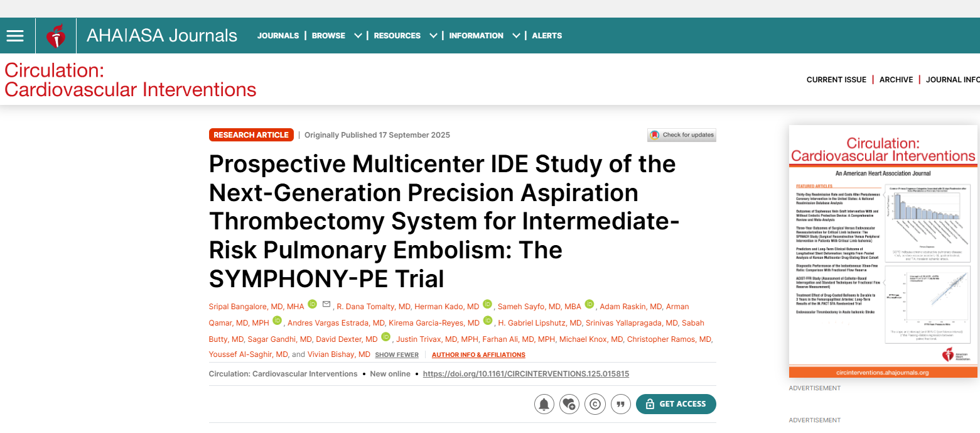
Task: Click author name Sameh Sayfo, MD, MBA
Action: click(x=539, y=307)
